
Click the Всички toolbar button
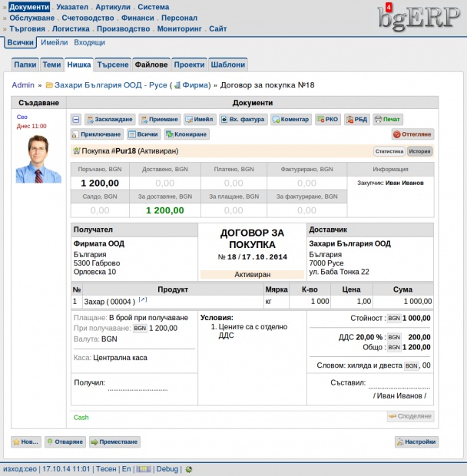pos(144,134)
